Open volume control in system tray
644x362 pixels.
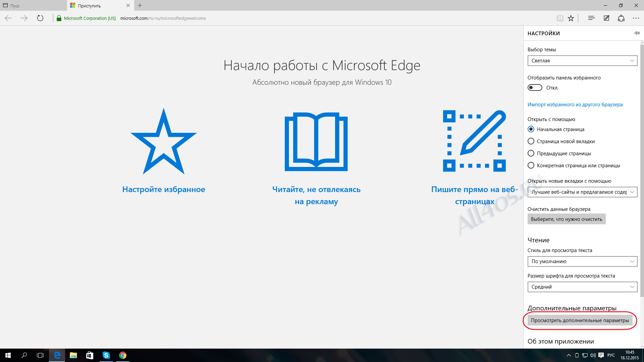593,355
